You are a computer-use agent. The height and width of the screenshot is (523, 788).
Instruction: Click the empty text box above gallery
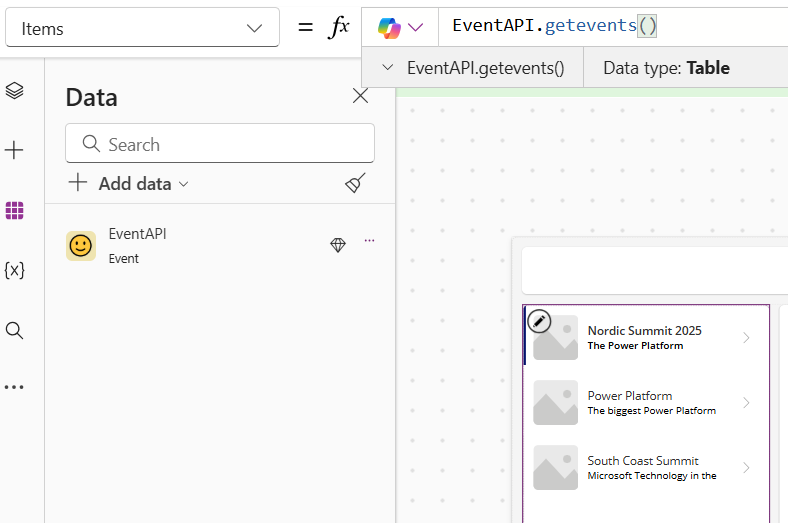(655, 270)
